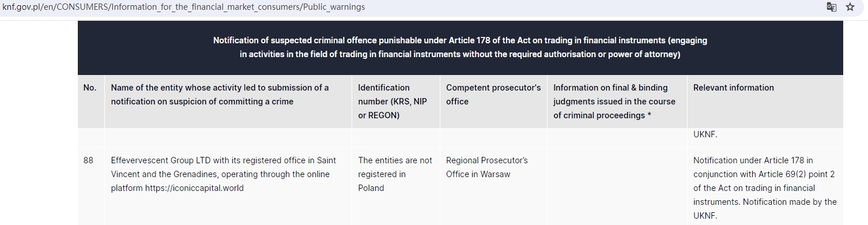Click the dark table title about Article 178
The image size is (868, 225).
point(460,47)
